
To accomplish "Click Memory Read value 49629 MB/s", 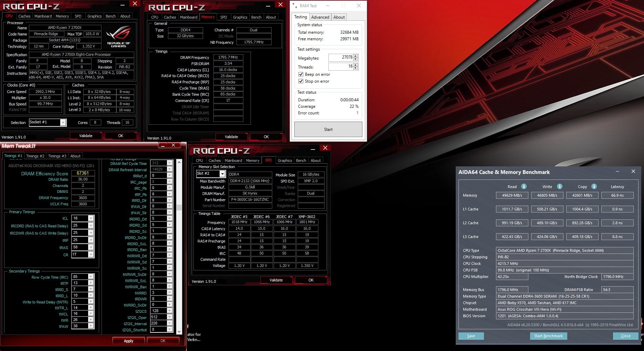I will 512,195.
